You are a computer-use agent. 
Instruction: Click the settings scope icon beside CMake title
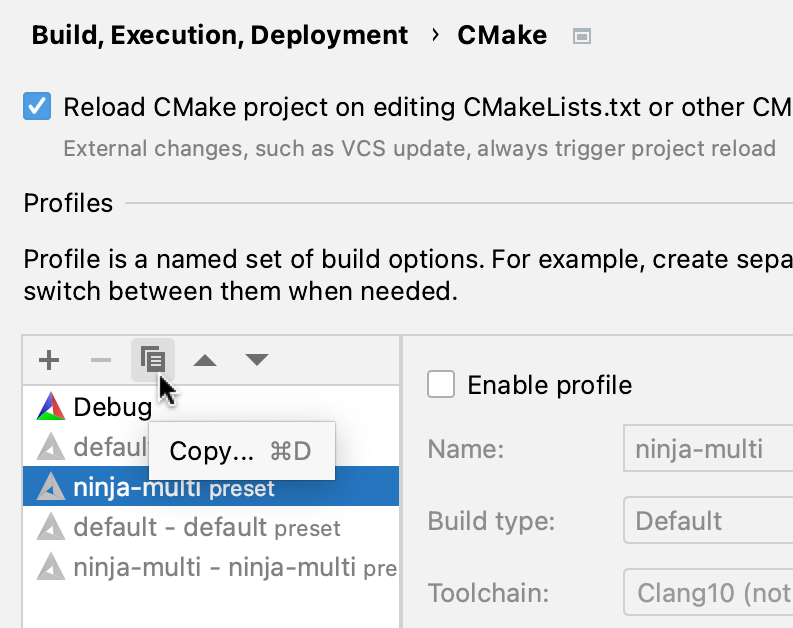pos(582,37)
